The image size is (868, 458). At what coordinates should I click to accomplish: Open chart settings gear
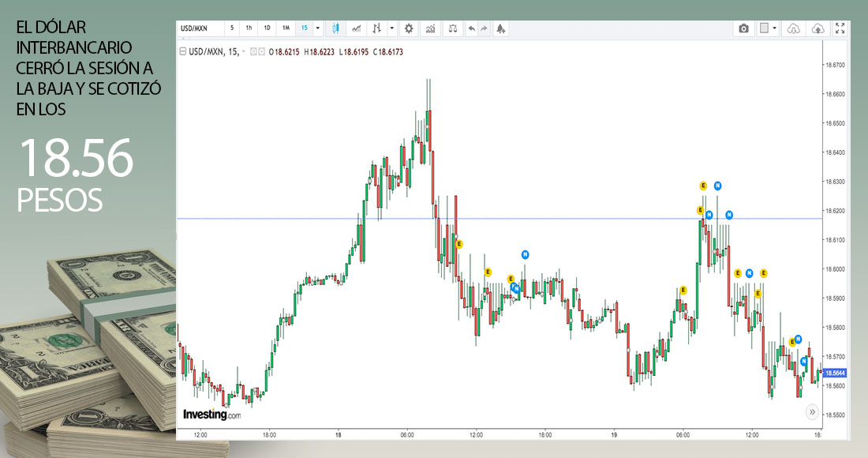(409, 28)
